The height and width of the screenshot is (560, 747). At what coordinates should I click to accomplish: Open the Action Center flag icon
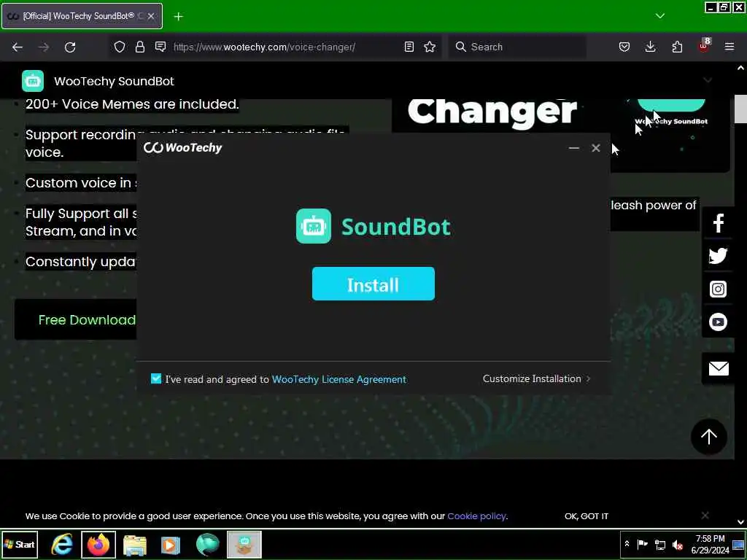click(x=642, y=544)
